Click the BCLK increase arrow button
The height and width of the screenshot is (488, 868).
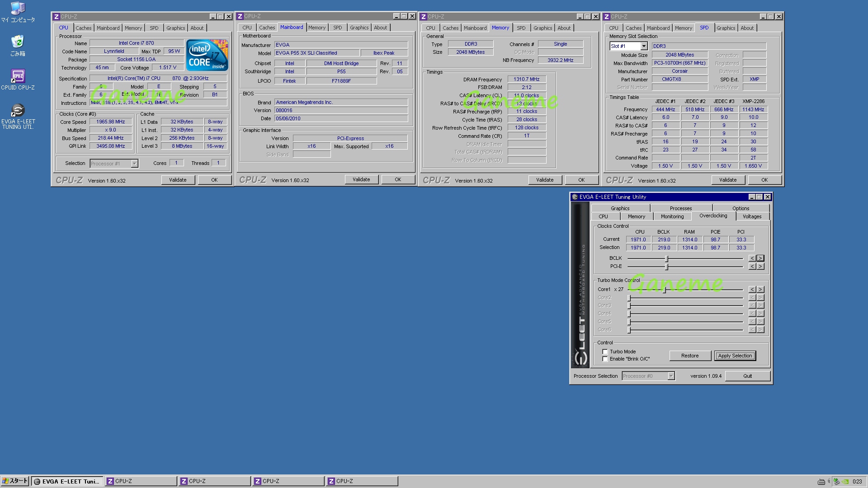(x=760, y=258)
